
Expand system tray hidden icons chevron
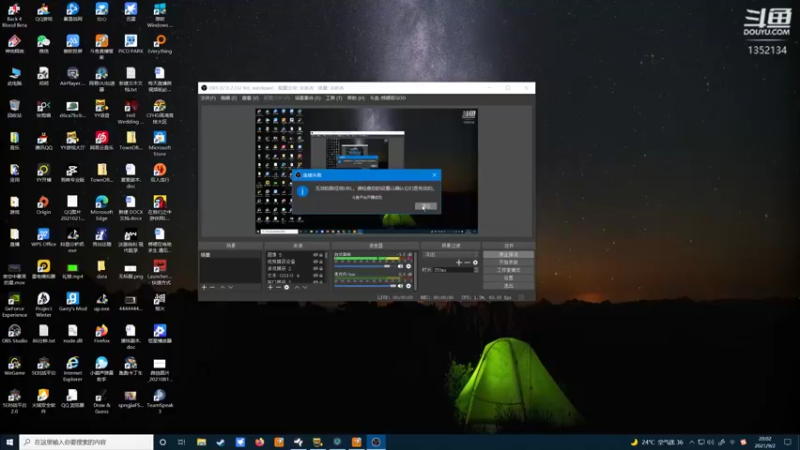pyautogui.click(x=691, y=442)
